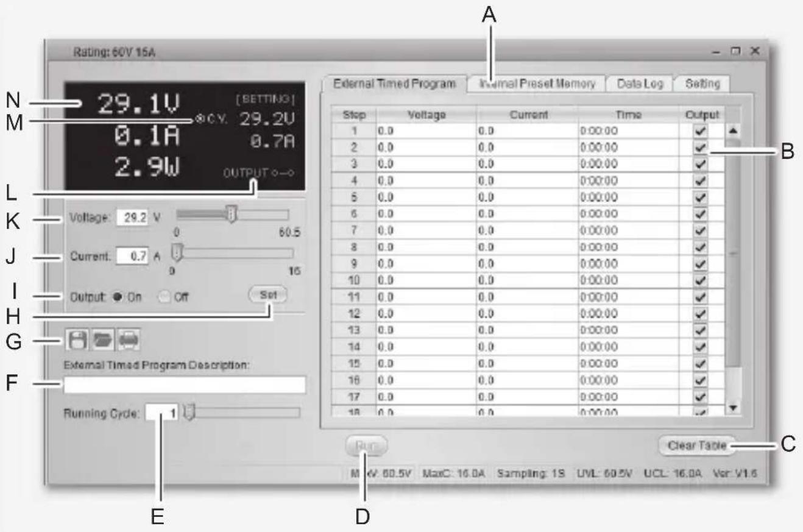Click the Run button
803x532 pixels.
coord(366,446)
